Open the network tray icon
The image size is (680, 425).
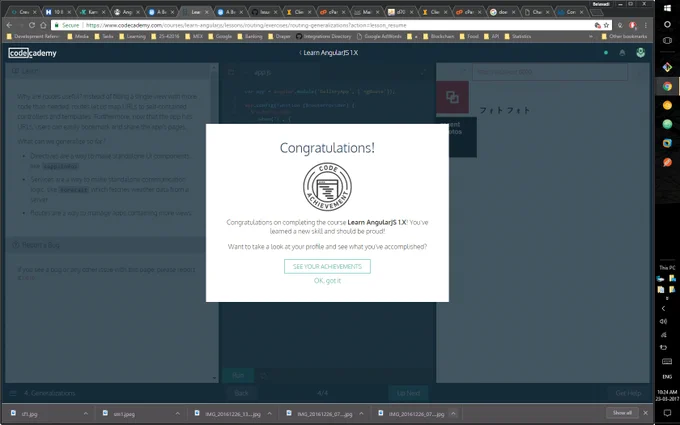click(664, 334)
